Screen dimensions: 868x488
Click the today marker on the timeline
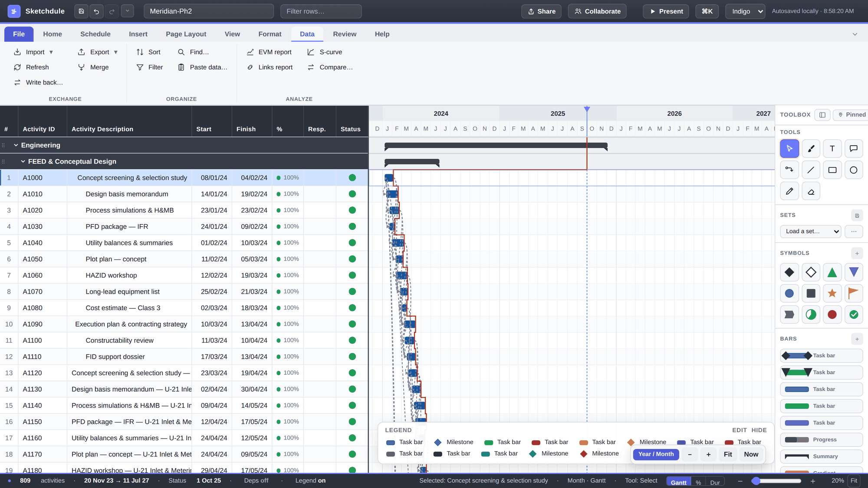[587, 109]
